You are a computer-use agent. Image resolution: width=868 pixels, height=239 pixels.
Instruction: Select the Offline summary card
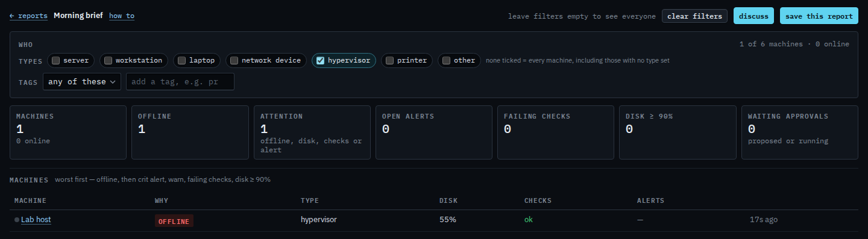pos(190,132)
